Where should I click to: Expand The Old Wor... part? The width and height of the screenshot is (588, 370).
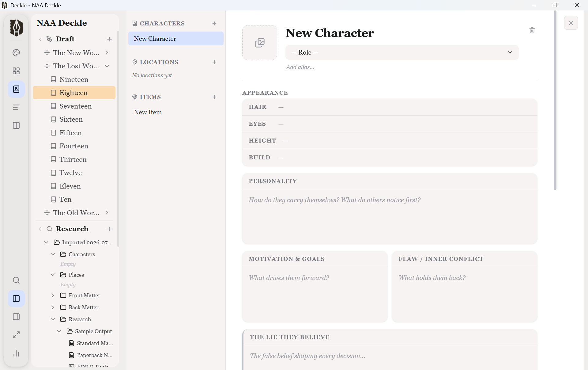(107, 213)
